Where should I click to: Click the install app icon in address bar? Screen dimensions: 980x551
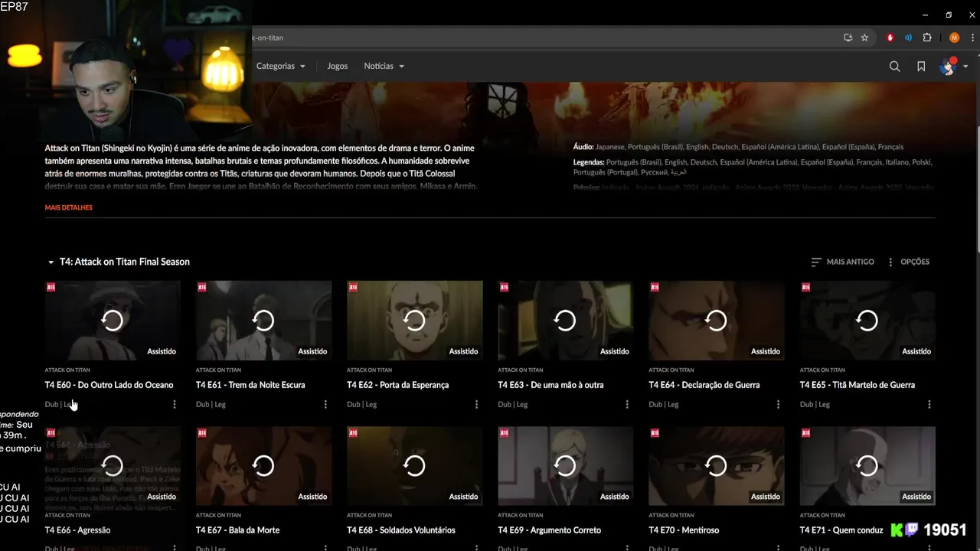click(848, 37)
